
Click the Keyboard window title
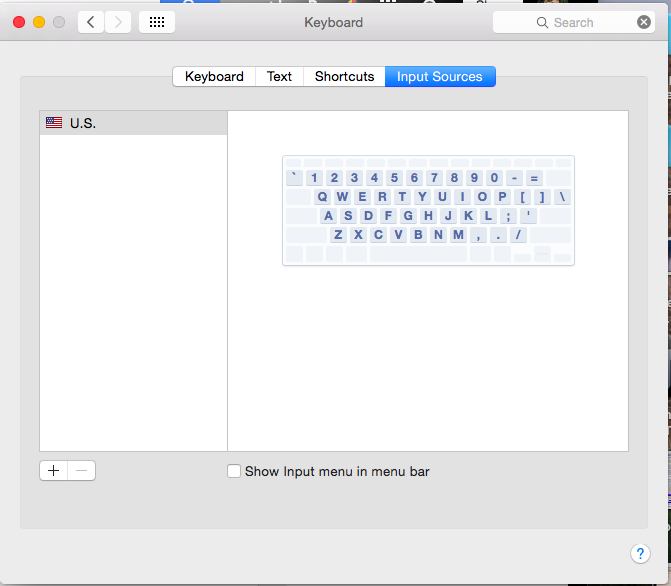click(x=333, y=22)
